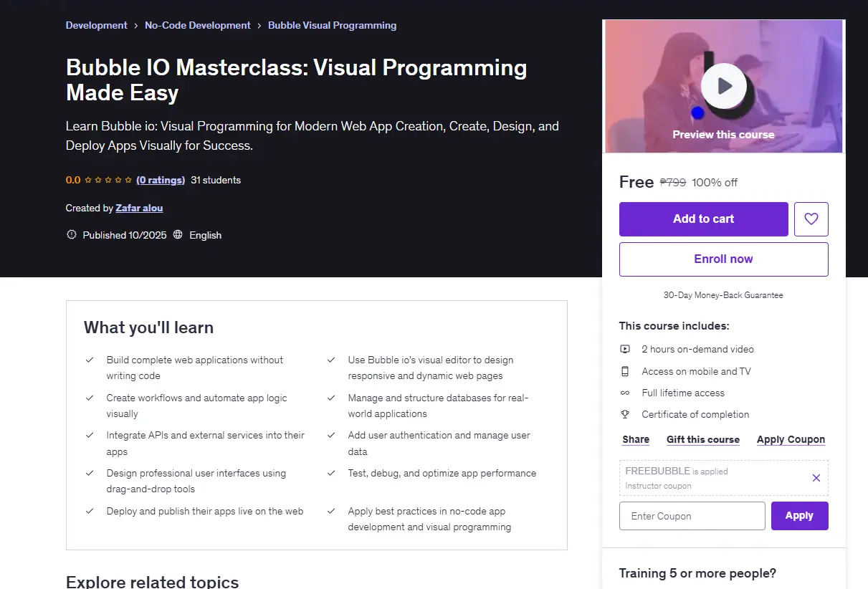Click the infinity lifetime access icon

(625, 393)
